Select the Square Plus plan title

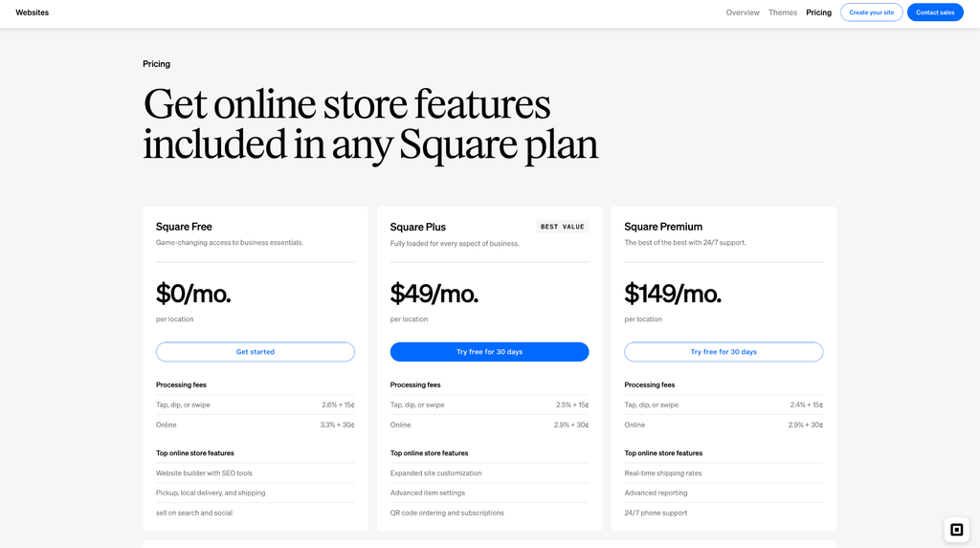point(417,227)
